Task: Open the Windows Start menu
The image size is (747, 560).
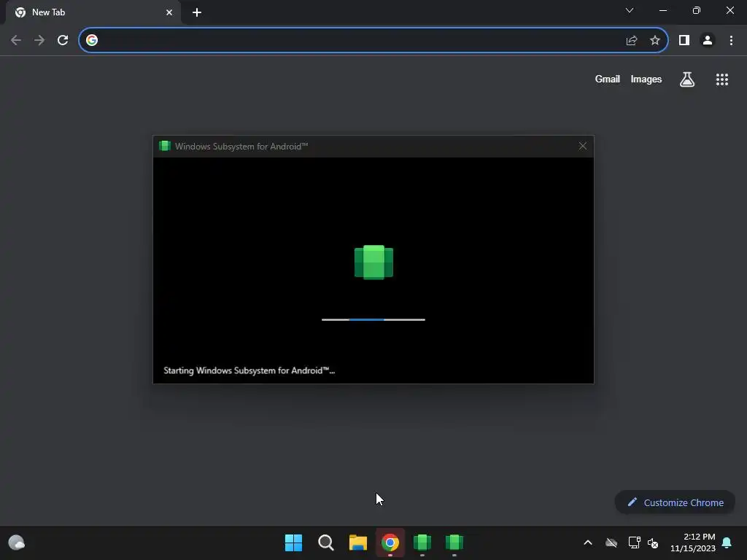Action: coord(293,542)
